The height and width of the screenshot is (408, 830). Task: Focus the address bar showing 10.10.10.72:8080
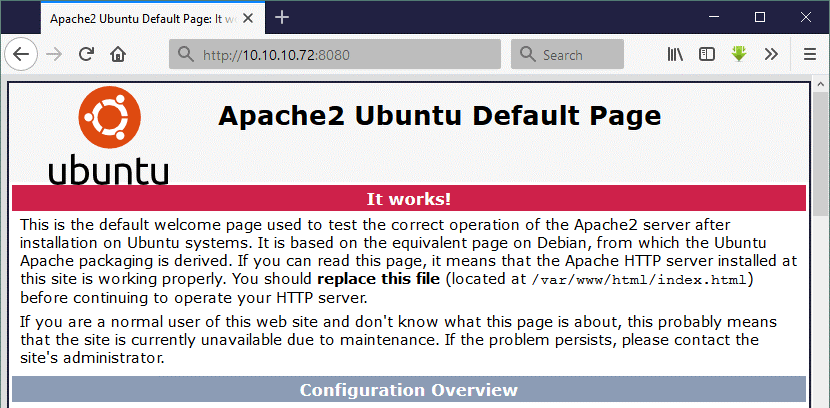[x=335, y=54]
